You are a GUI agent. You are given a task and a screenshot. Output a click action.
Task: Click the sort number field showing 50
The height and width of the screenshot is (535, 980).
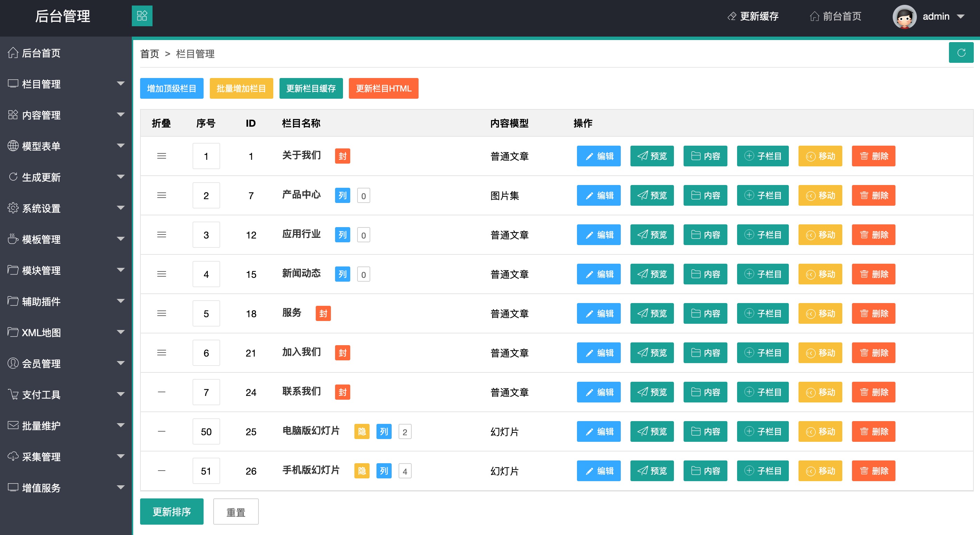click(206, 431)
